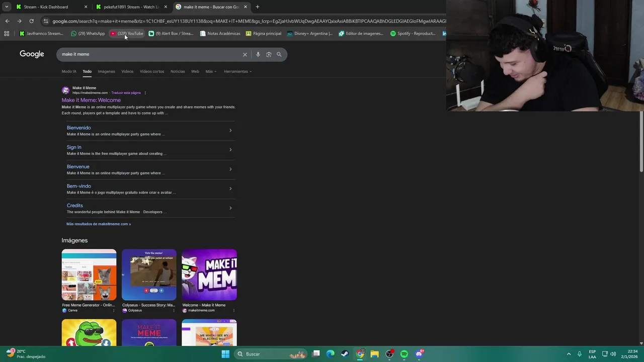Select the Web search tab
This screenshot has height=362, width=644.
(195, 71)
